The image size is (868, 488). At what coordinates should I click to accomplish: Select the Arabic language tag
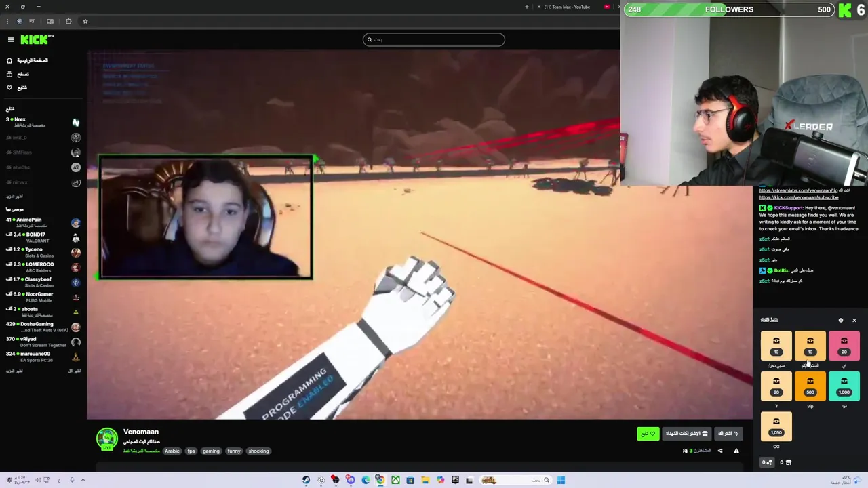(x=172, y=451)
